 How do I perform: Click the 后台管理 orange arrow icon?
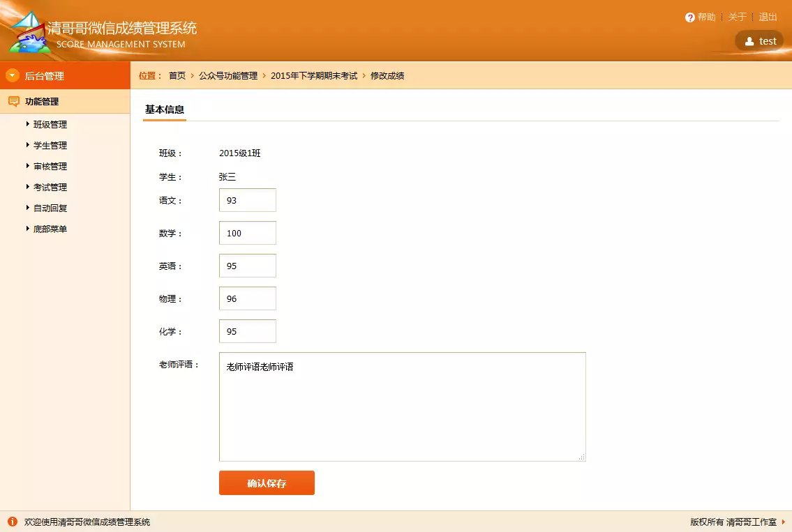click(12, 75)
